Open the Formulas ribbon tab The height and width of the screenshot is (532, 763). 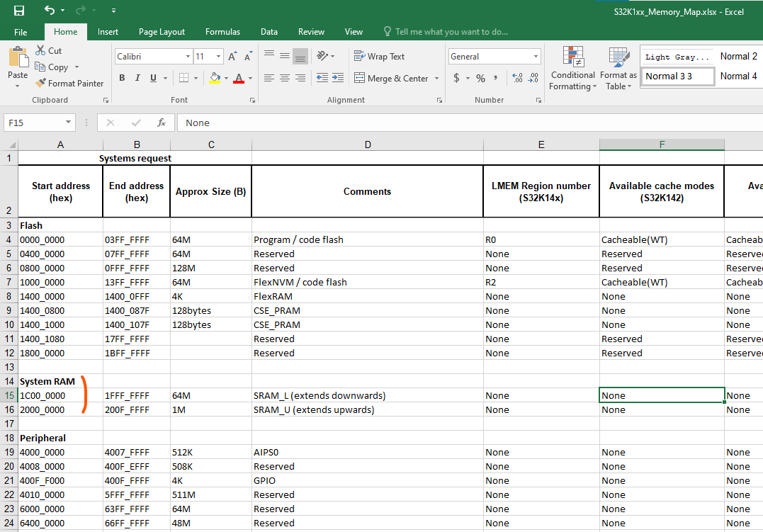pos(222,32)
